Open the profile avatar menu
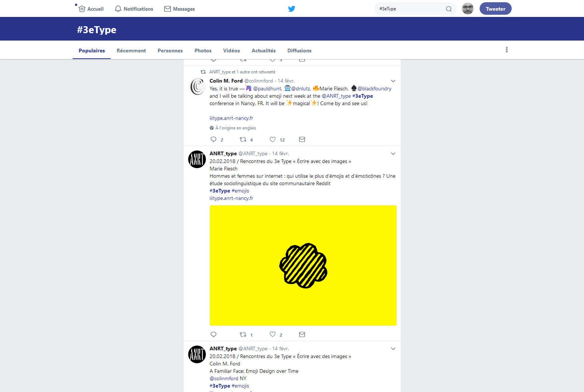The height and width of the screenshot is (392, 584). coord(467,8)
